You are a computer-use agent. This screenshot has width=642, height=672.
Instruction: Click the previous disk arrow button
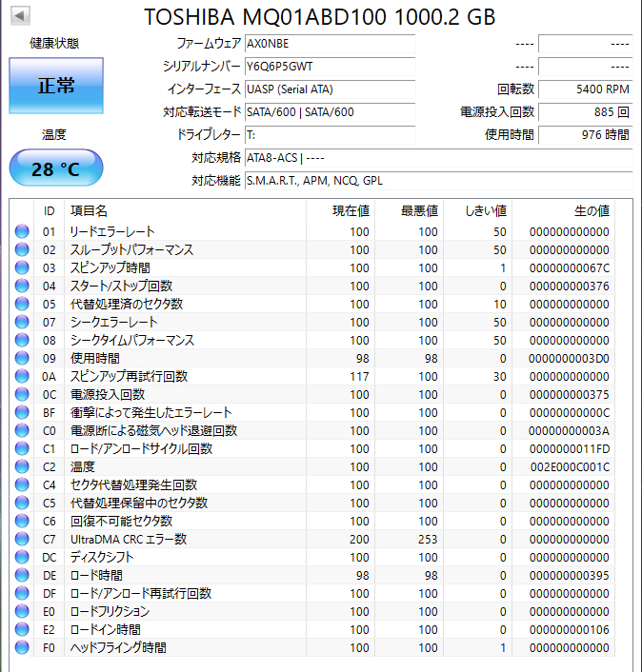tap(20, 15)
